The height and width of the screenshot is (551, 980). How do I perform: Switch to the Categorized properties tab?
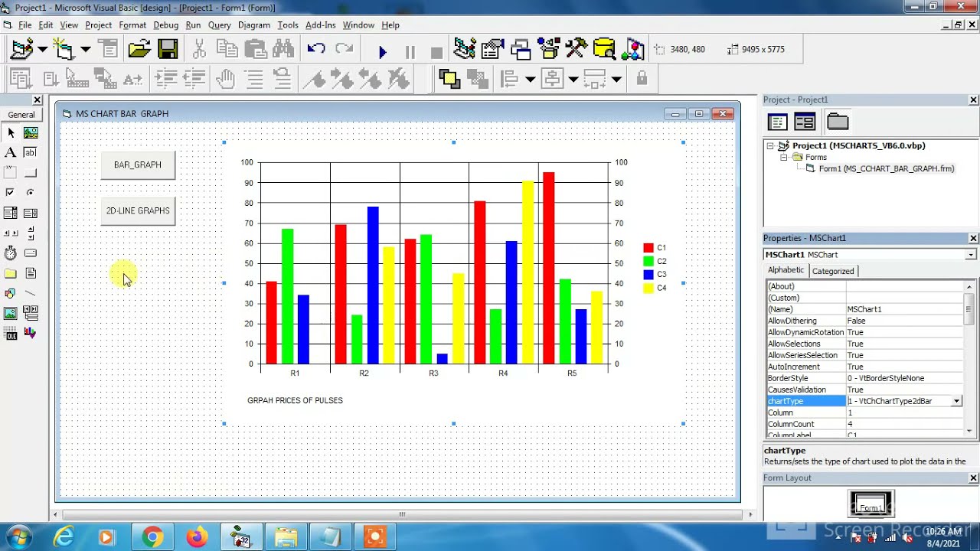pyautogui.click(x=833, y=271)
